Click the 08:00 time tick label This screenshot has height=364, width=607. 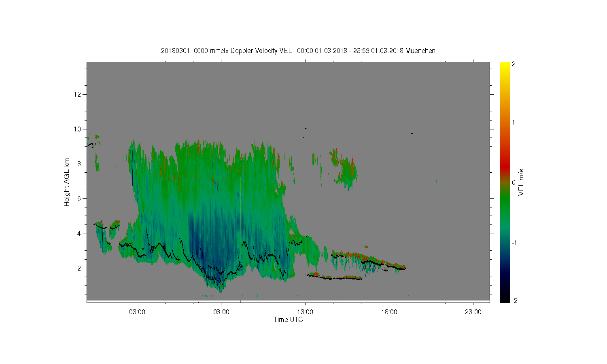[221, 312]
